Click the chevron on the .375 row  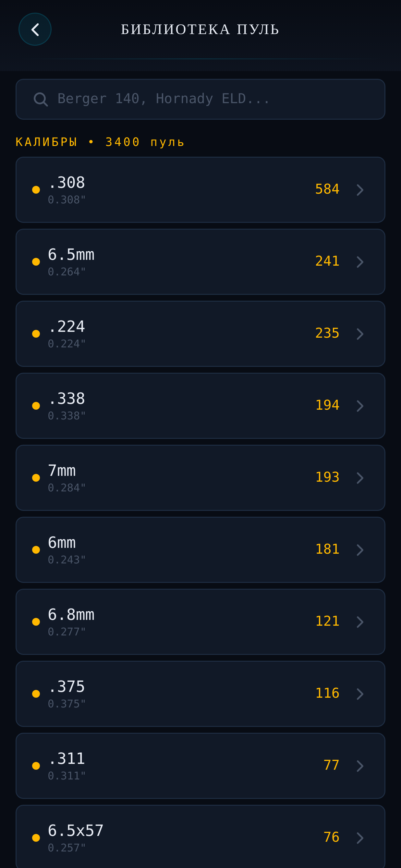coord(360,694)
